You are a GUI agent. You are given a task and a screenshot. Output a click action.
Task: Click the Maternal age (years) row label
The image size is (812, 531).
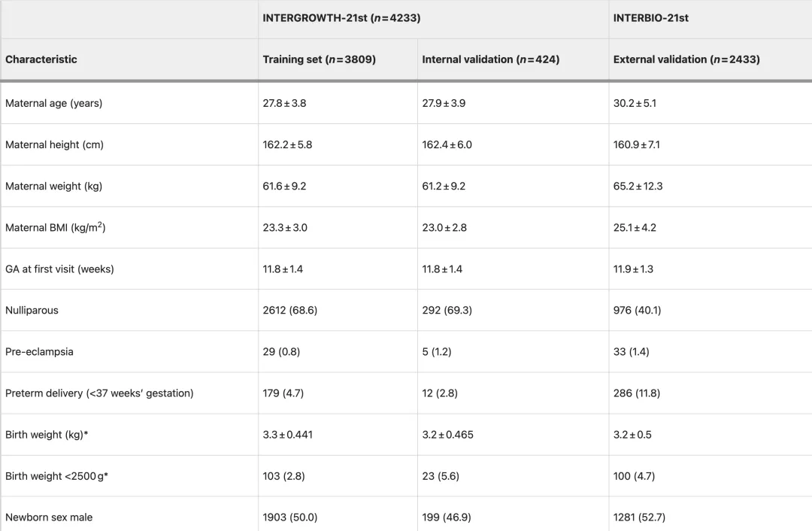tap(53, 103)
